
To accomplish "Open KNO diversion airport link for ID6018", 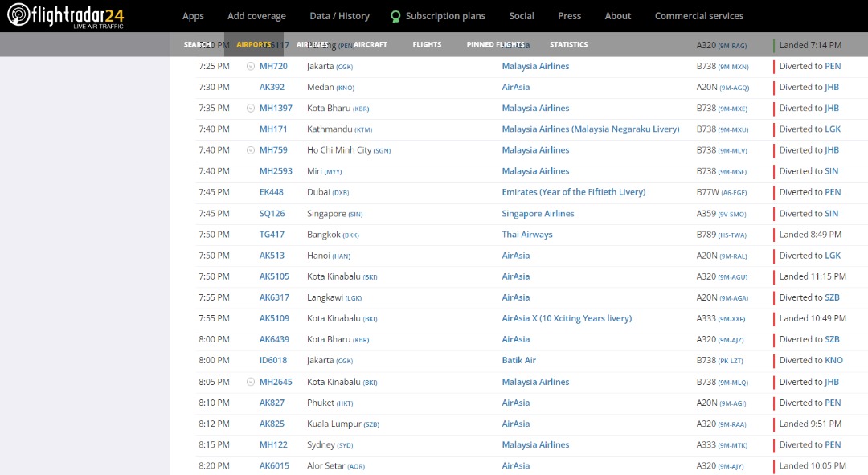I will coord(833,360).
